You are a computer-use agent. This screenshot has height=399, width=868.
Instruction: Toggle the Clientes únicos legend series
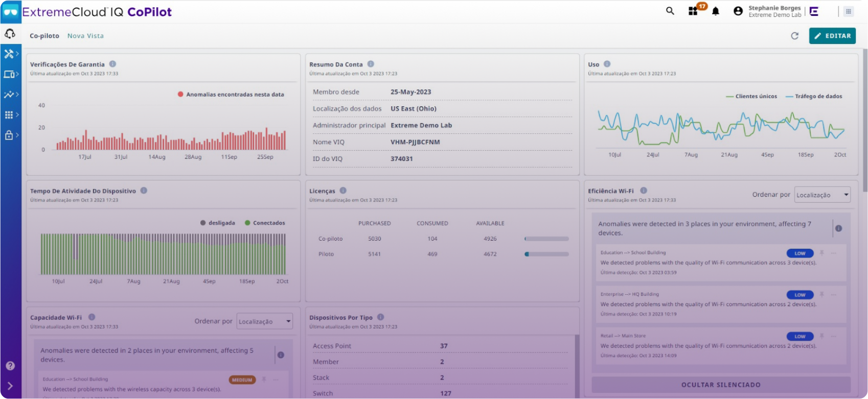(751, 96)
